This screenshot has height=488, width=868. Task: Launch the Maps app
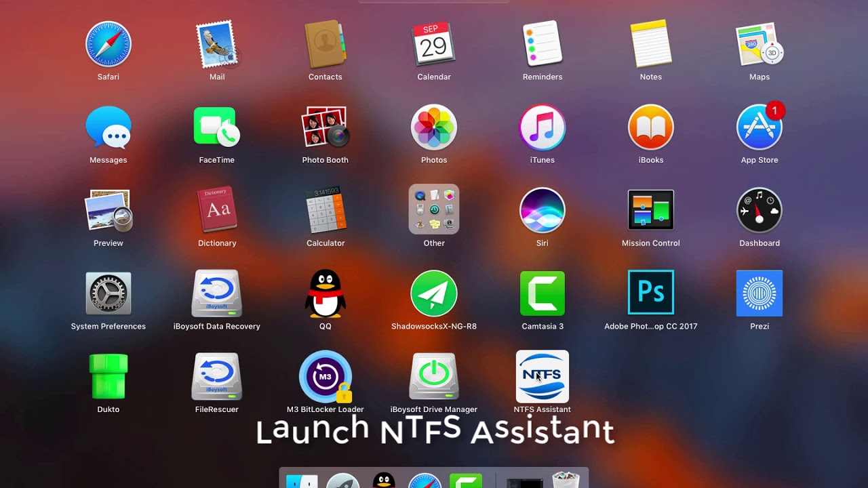point(759,45)
